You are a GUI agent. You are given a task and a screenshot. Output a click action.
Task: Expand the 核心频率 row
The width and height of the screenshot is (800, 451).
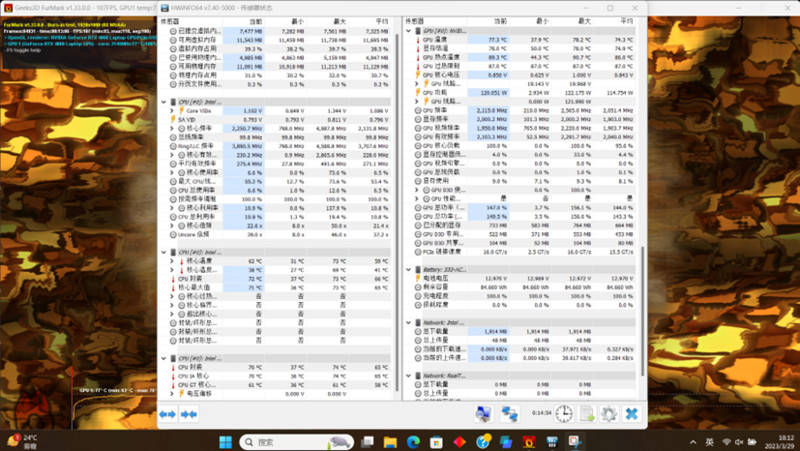(172, 129)
